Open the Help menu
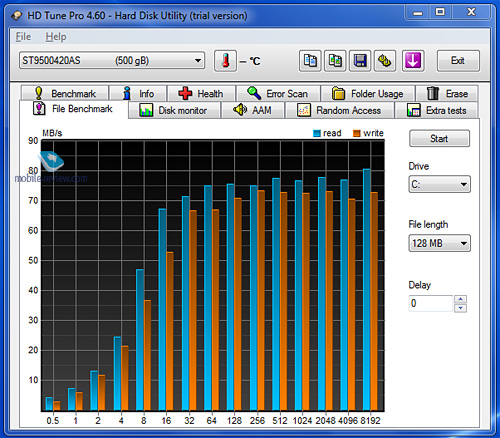Screen dimensions: 500x438 [x=56, y=37]
